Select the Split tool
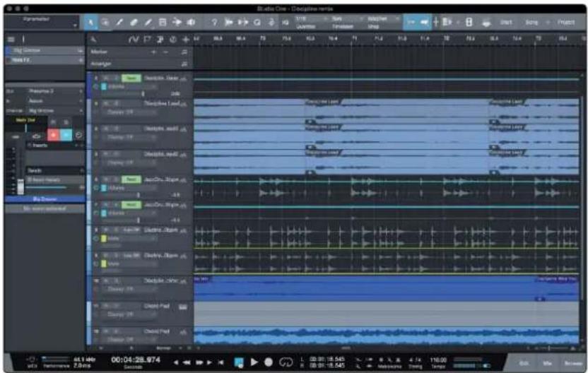 [119, 23]
